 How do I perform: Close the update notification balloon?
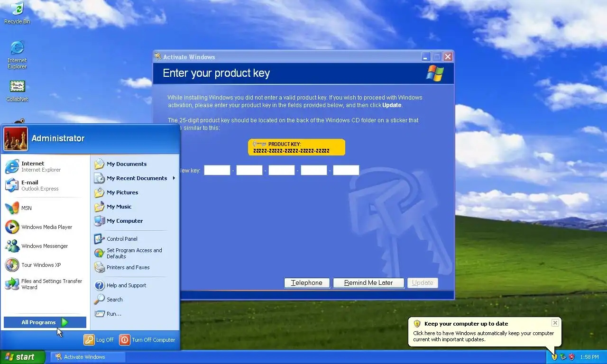coord(555,323)
